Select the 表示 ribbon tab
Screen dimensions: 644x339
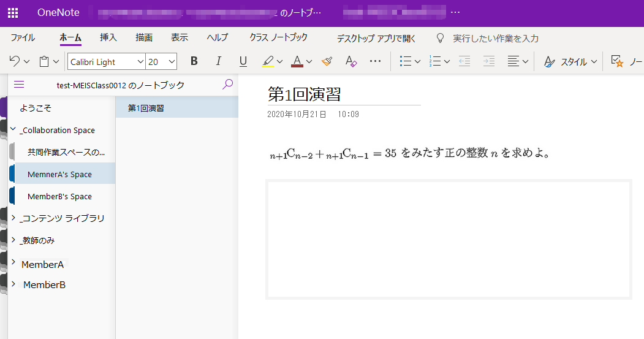tap(180, 38)
